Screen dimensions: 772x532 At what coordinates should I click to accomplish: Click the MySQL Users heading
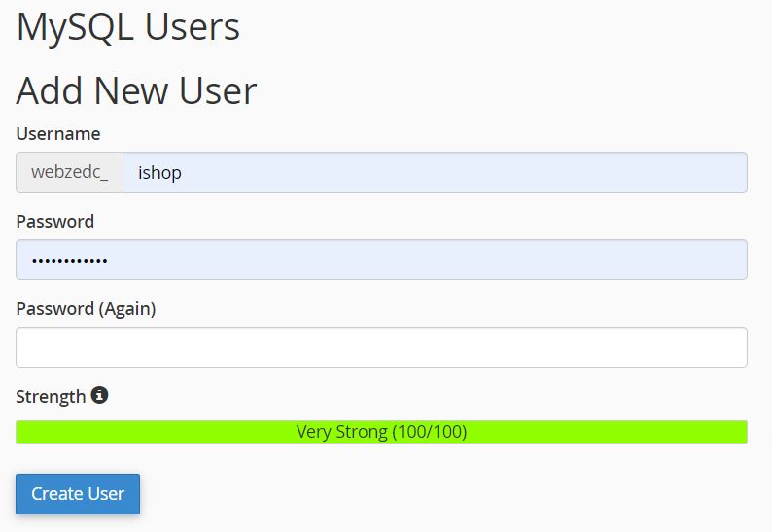[128, 27]
